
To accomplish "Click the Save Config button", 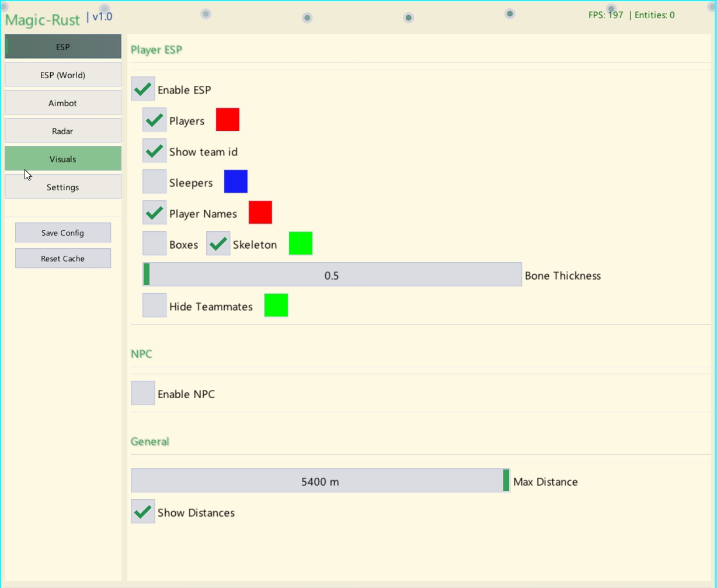I will click(x=63, y=232).
